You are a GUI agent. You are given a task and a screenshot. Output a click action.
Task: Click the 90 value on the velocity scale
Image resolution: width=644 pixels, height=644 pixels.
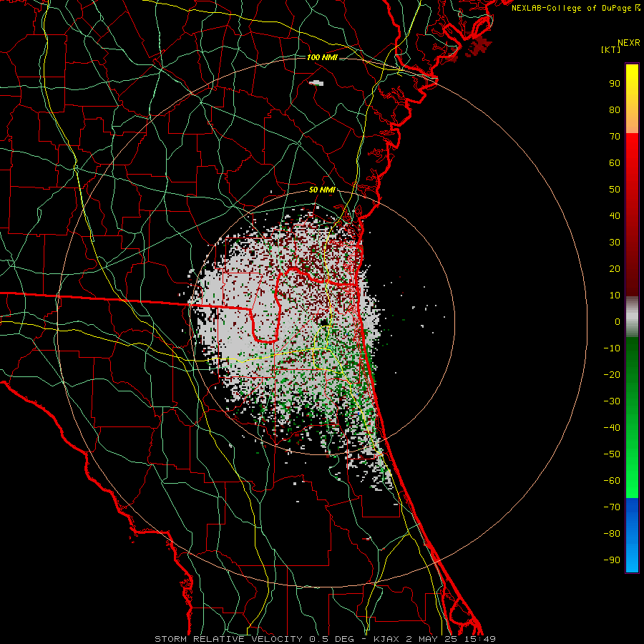click(x=615, y=84)
